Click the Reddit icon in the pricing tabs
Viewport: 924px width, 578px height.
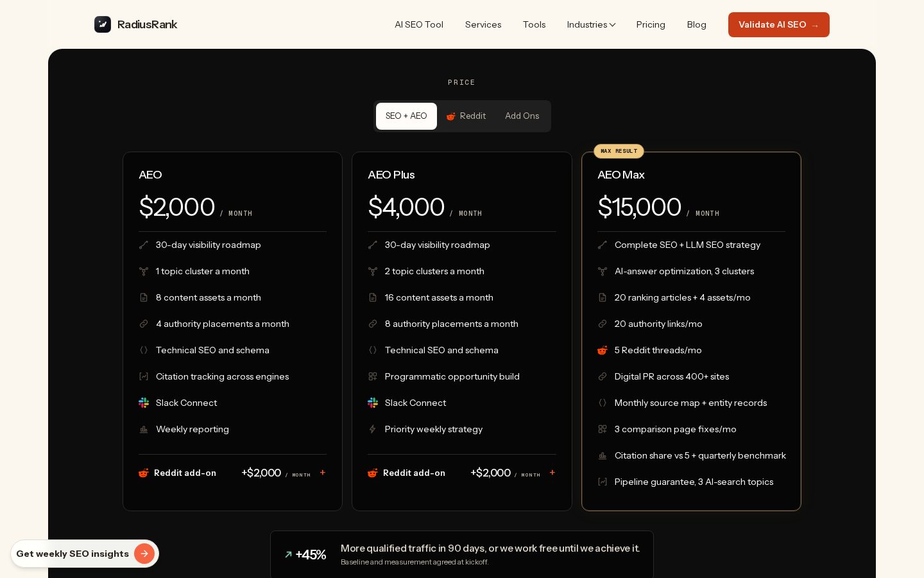451,116
